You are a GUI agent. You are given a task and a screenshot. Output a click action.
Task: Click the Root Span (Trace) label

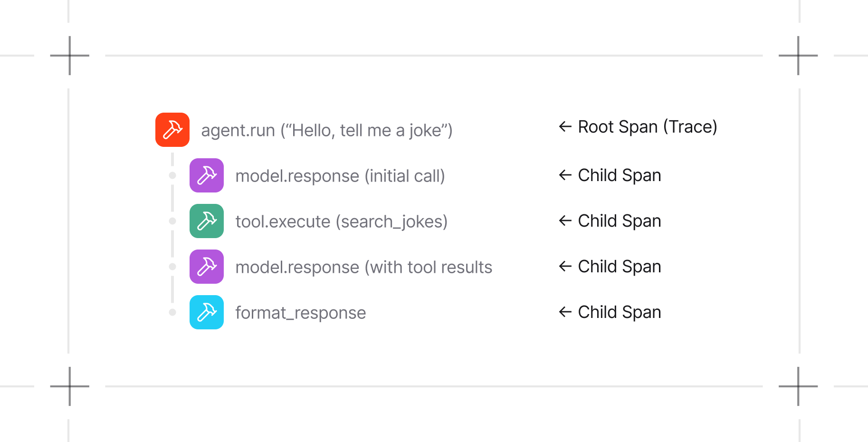click(647, 127)
